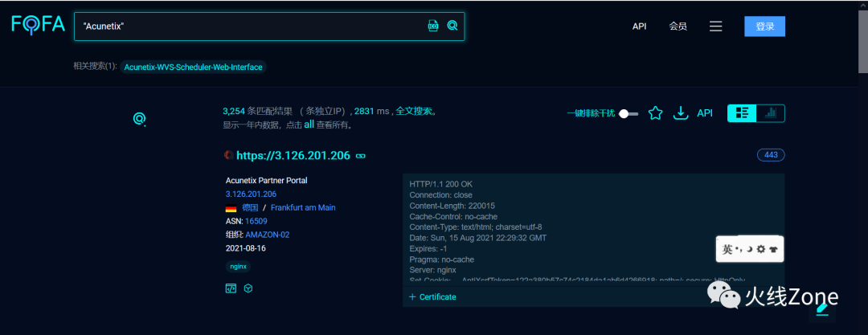Switch to list view icon
Image resolution: width=868 pixels, height=335 pixels.
click(742, 113)
